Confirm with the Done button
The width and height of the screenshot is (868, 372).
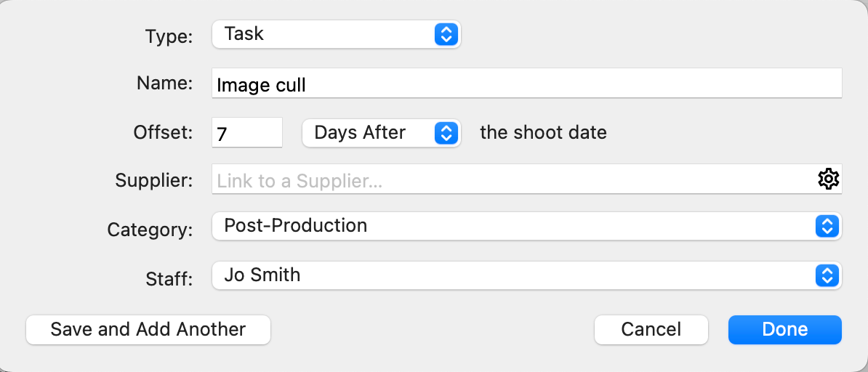784,329
